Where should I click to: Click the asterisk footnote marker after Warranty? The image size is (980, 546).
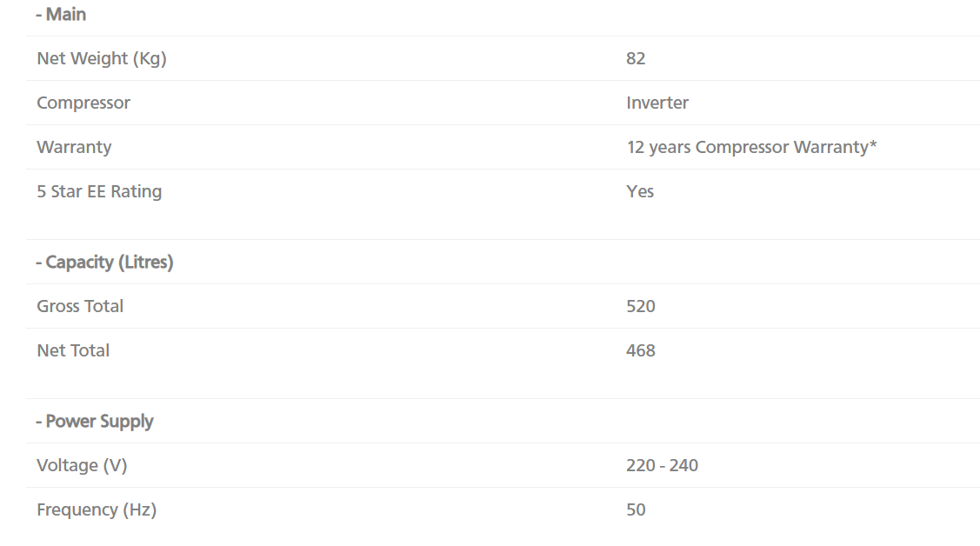873,145
